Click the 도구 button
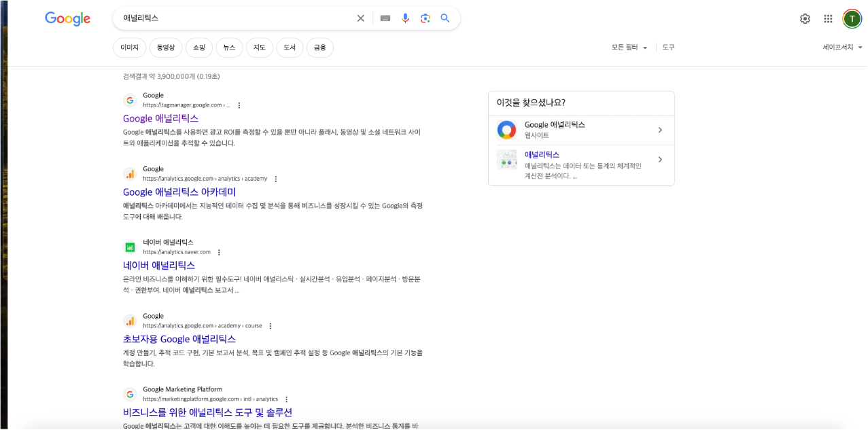This screenshot has width=868, height=430. pyautogui.click(x=669, y=48)
